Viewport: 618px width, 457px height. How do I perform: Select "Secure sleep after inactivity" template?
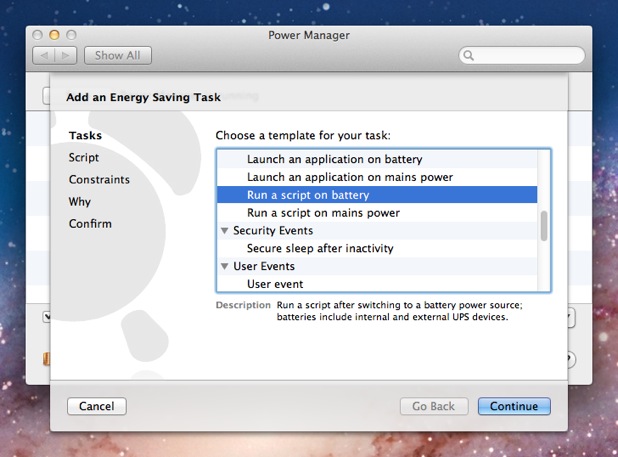[x=377, y=248]
